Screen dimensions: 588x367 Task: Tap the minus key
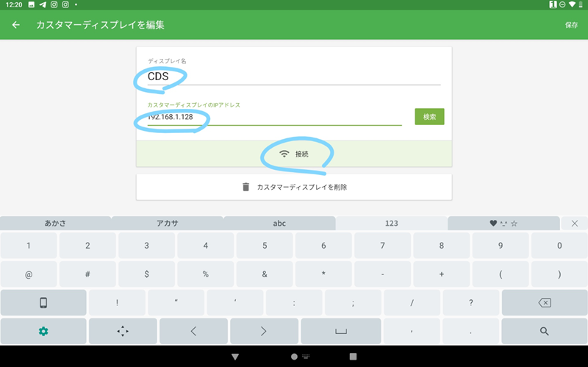pos(382,274)
